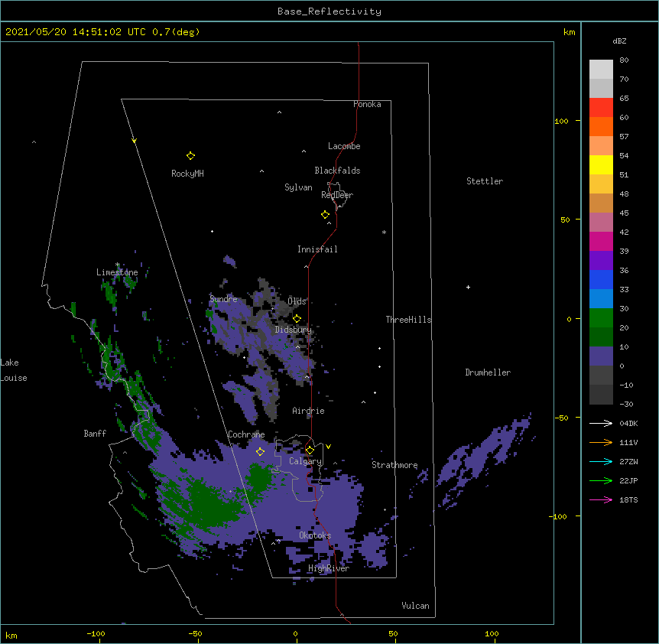Click the Vulcan label

coord(415,606)
